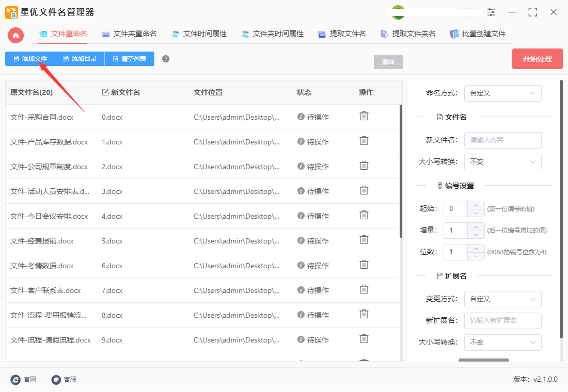Click the 撤回 undo button
This screenshot has width=568, height=392.
[388, 61]
